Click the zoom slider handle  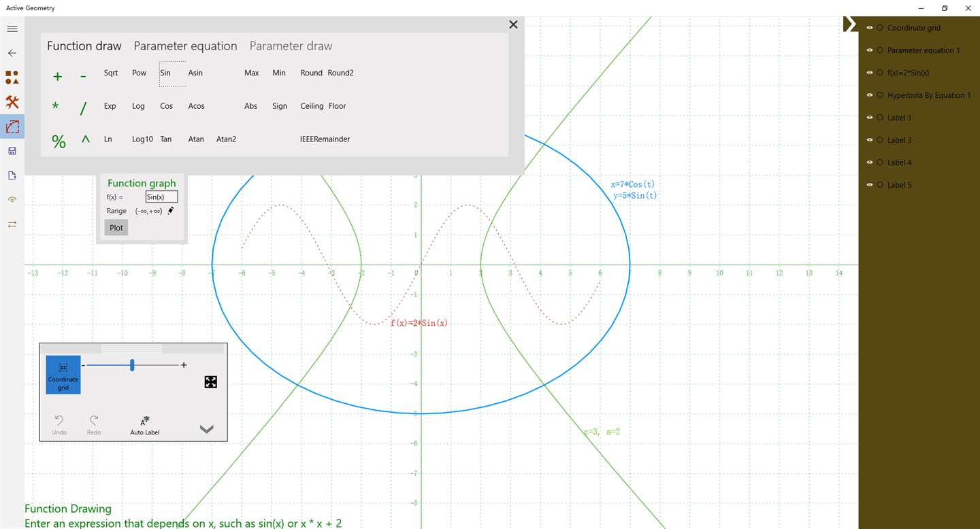[x=132, y=366]
